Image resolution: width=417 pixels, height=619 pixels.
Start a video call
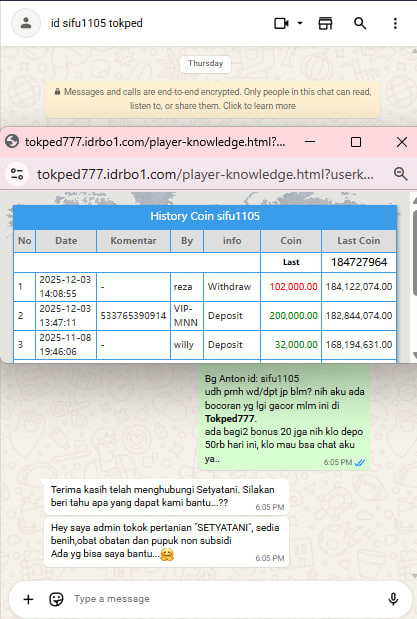pos(281,23)
